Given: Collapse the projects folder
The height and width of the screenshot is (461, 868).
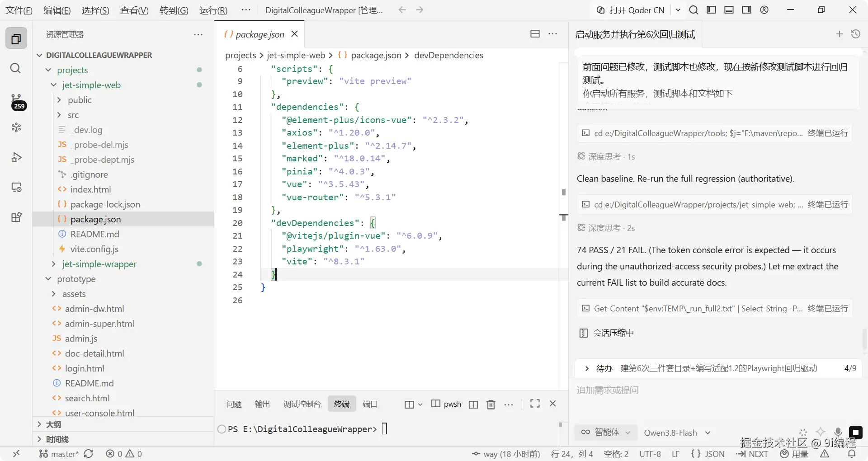Looking at the screenshot, I should click(48, 70).
